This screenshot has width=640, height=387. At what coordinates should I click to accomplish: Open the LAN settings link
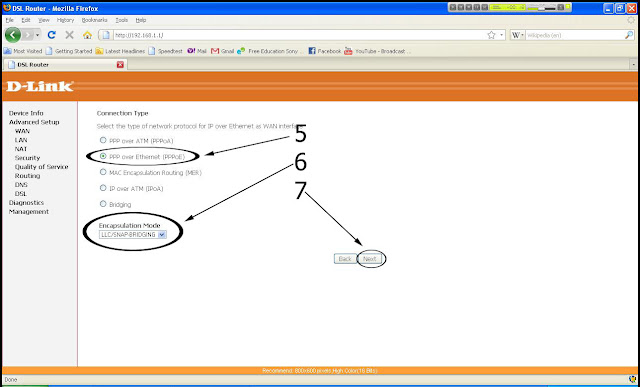coord(21,140)
